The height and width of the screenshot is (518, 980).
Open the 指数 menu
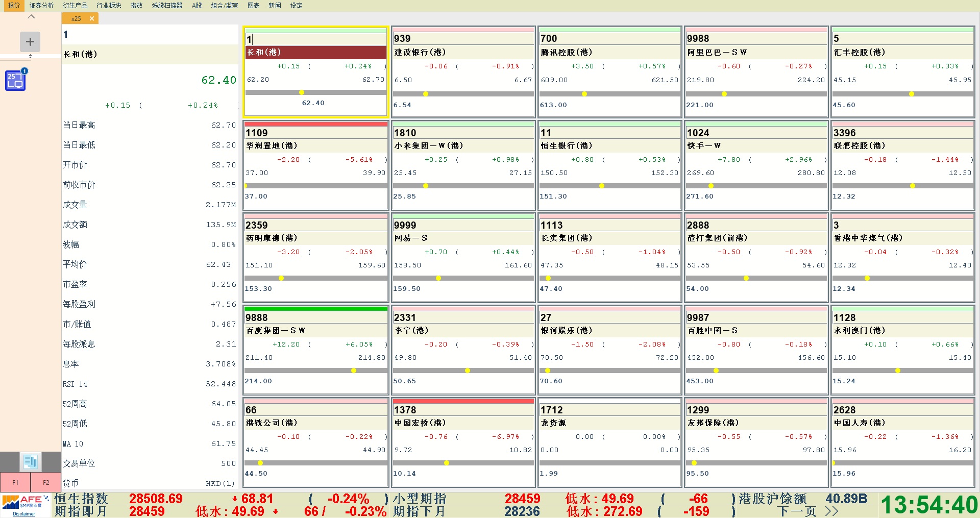point(136,6)
